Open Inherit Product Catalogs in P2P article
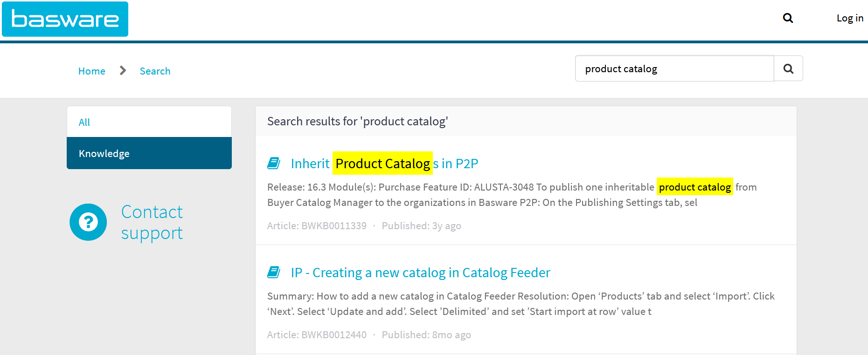Screen dimensions: 868x355 tap(384, 164)
